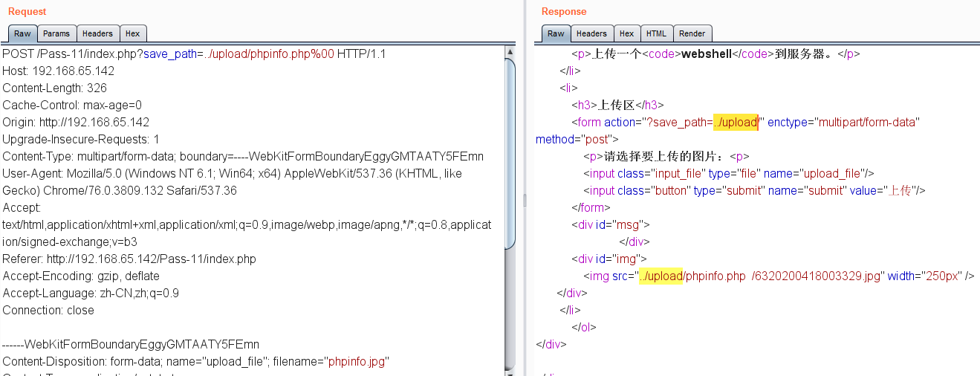Open the Request Params tab
The image size is (980, 376).
point(56,33)
